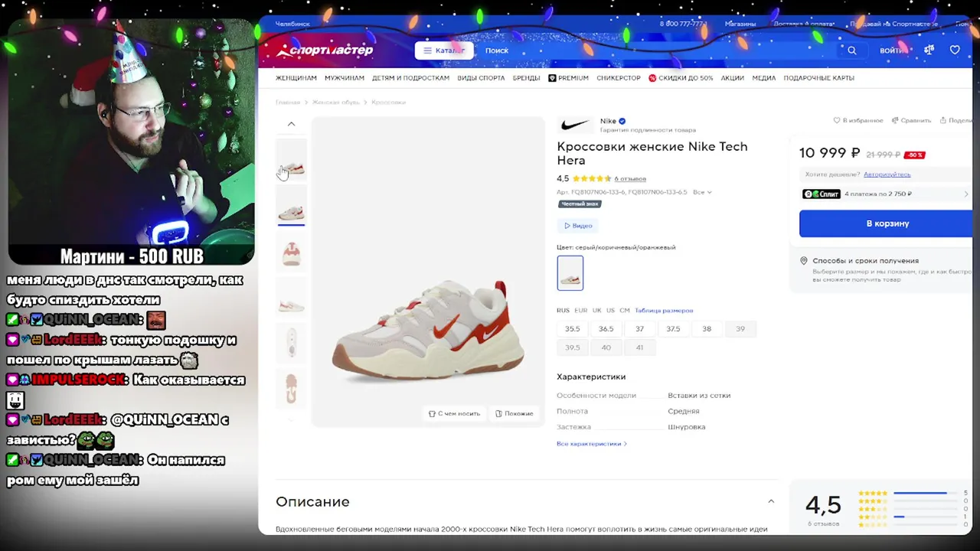
Task: Go to Главная breadcrumb
Action: 288,102
